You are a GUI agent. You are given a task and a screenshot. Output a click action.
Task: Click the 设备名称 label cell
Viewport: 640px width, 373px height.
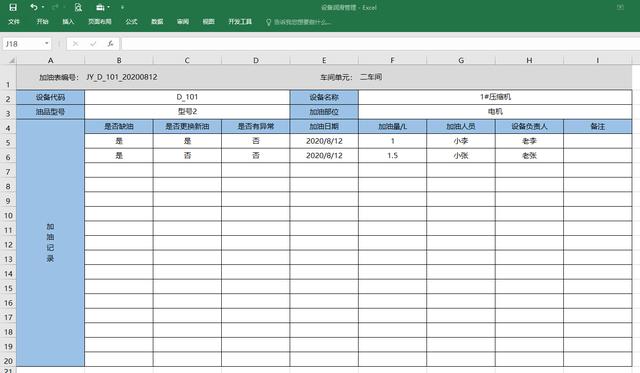coord(324,98)
